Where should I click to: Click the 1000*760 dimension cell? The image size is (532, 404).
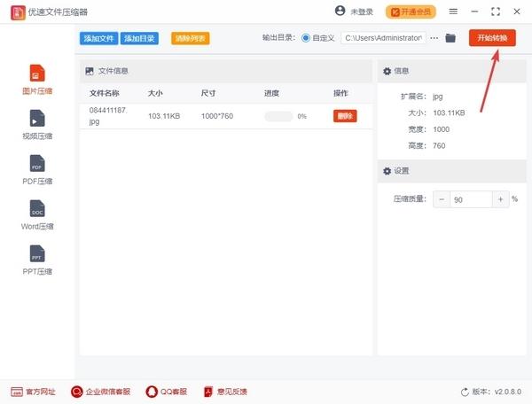(217, 116)
